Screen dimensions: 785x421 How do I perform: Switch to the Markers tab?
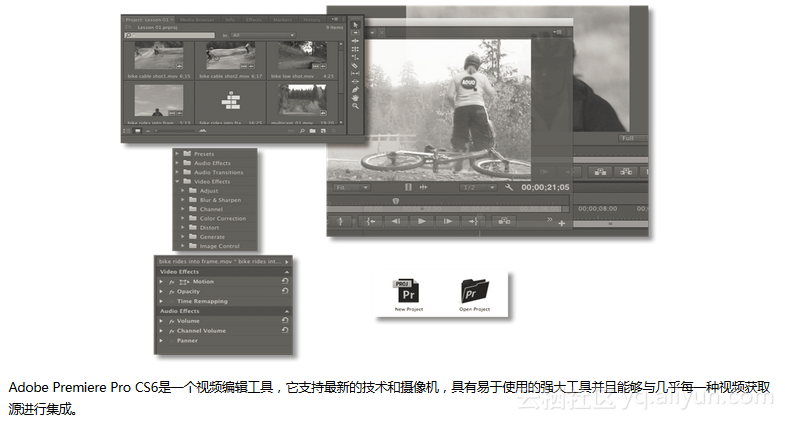282,20
